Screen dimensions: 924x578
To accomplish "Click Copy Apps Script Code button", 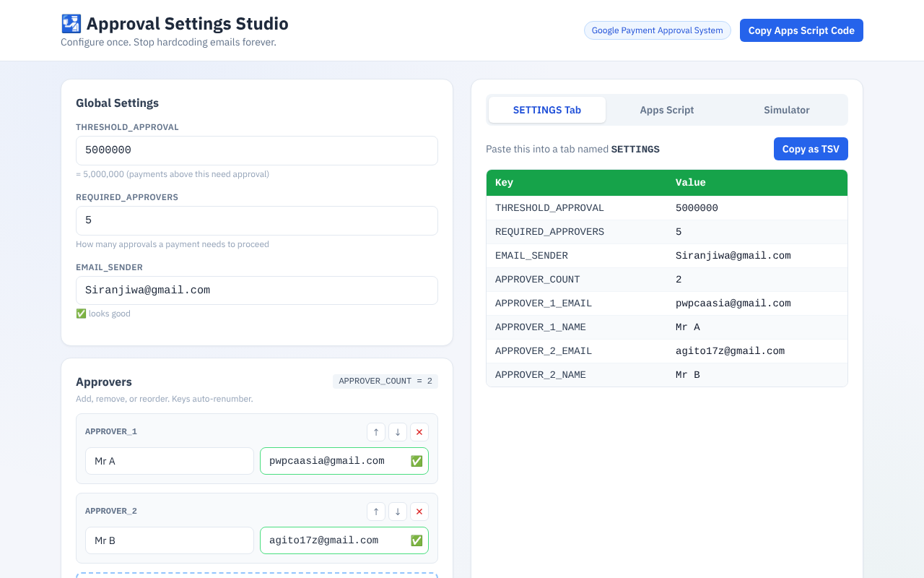I will [801, 30].
